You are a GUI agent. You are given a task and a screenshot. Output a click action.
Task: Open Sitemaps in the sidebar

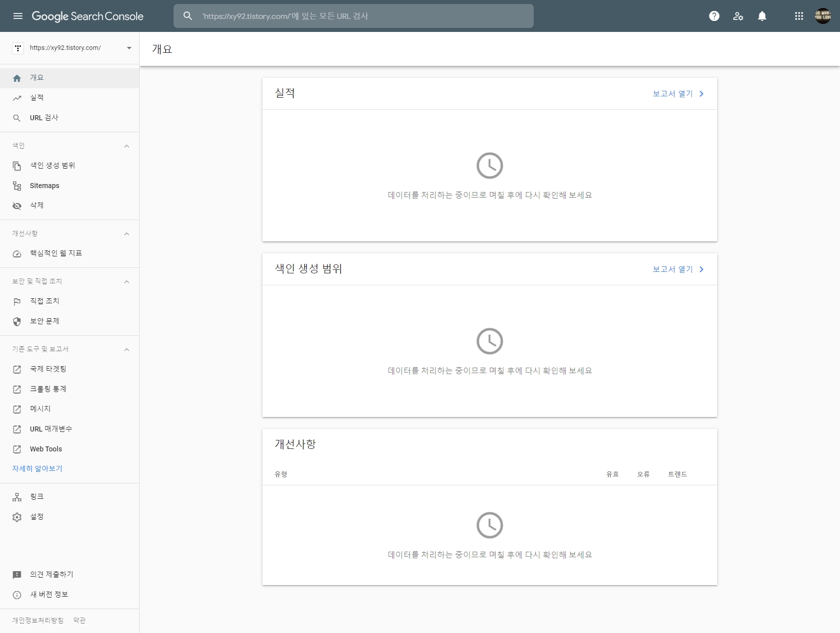(69, 186)
